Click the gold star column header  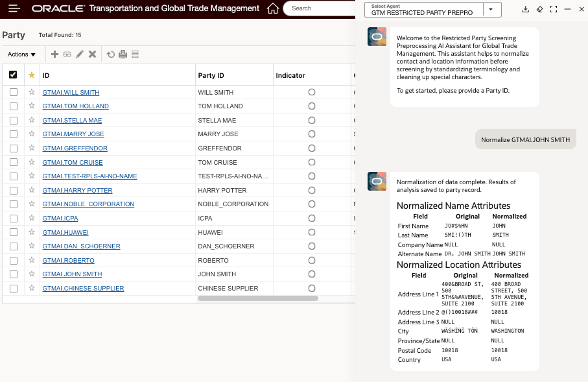32,75
